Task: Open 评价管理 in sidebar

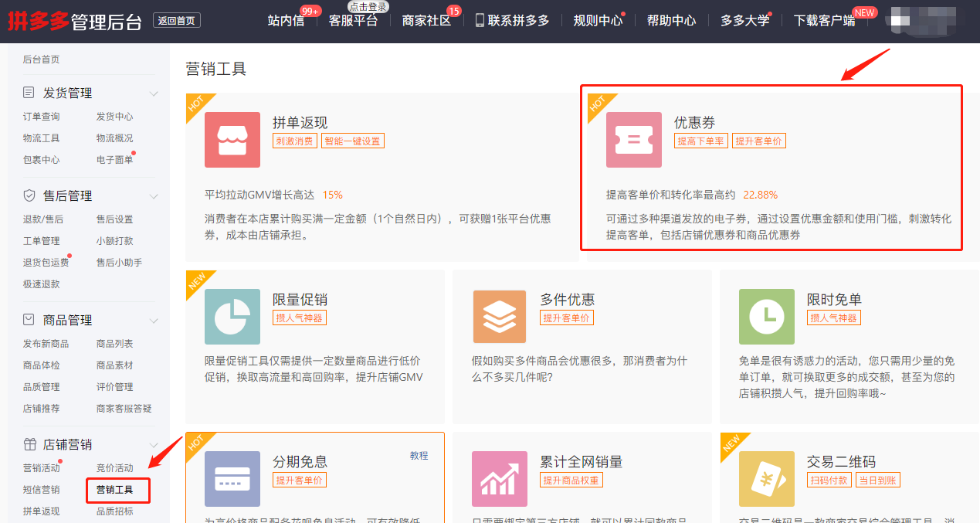Action: point(114,387)
